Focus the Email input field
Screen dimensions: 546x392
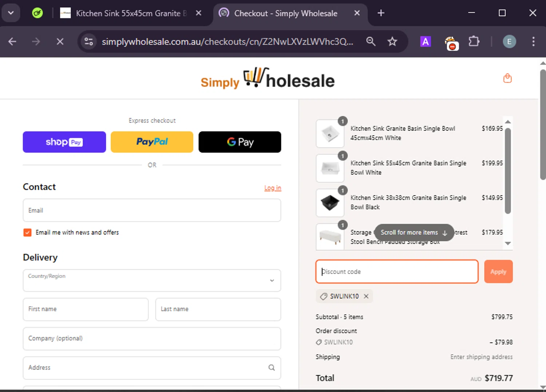(x=152, y=210)
